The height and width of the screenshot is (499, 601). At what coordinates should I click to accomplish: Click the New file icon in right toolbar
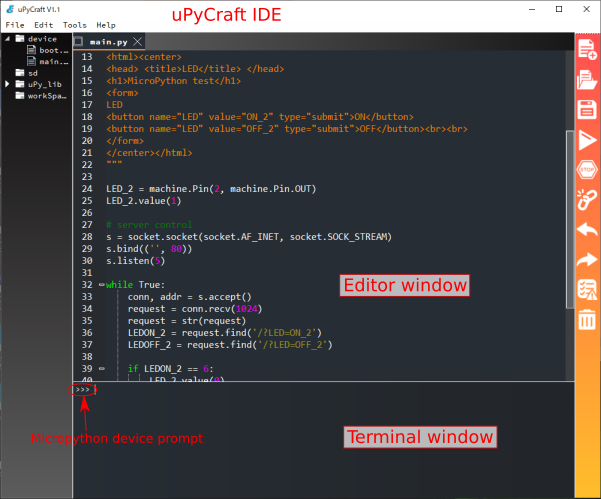587,49
